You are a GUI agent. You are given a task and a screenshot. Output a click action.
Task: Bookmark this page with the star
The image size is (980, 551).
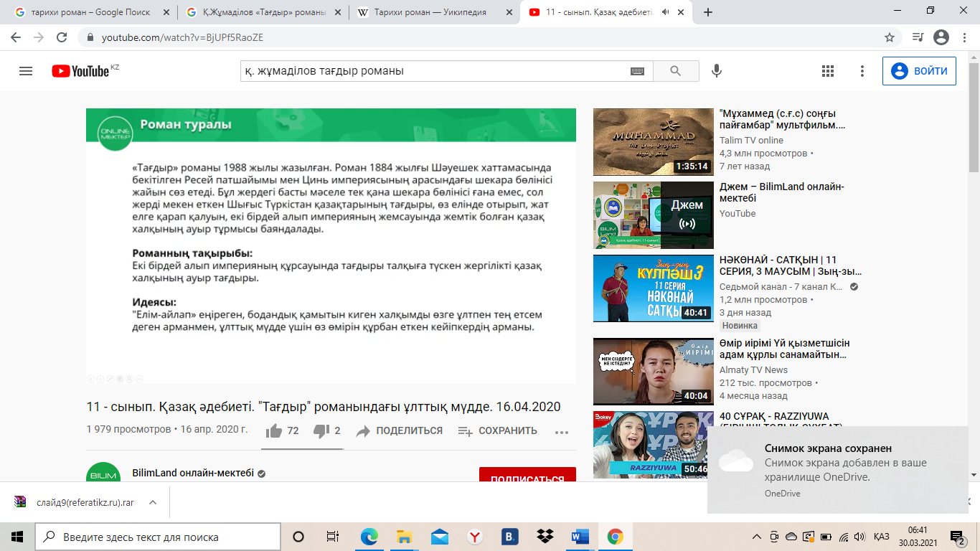pos(890,37)
